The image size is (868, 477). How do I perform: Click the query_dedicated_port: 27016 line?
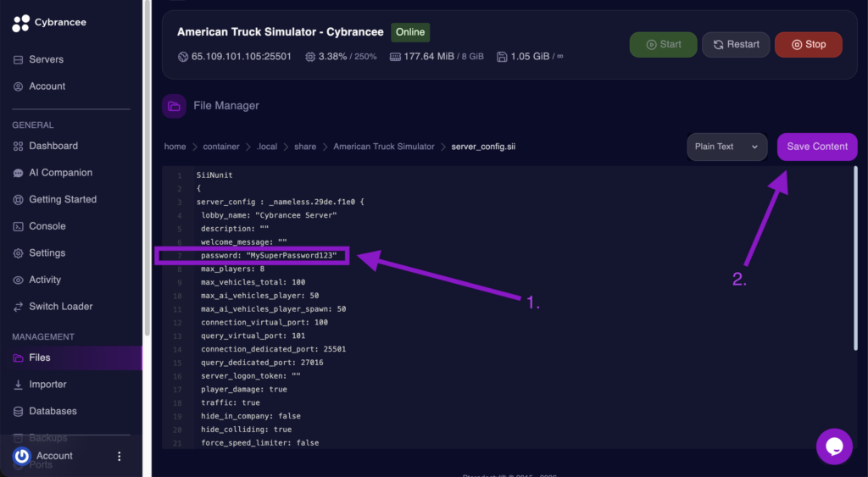click(262, 363)
